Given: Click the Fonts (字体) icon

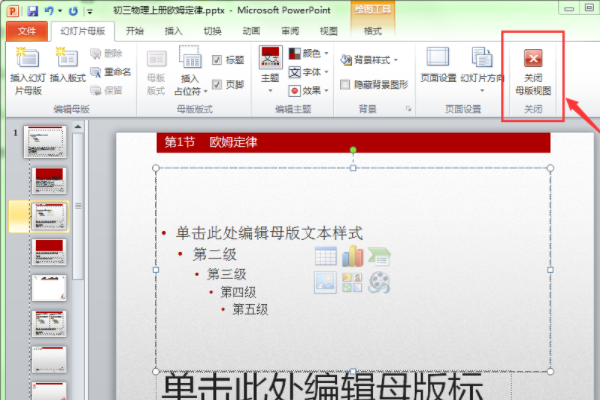Looking at the screenshot, I should click(294, 72).
